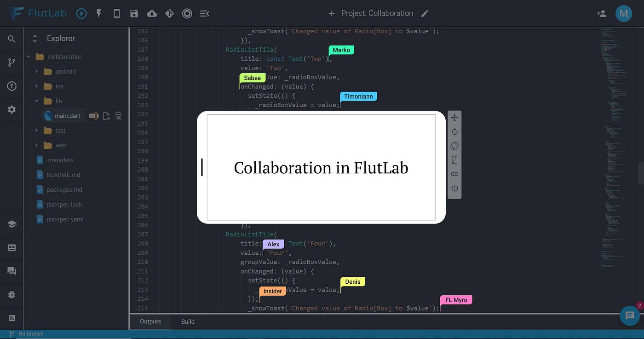
Task: Click Marko's green cursor label
Action: (x=341, y=50)
